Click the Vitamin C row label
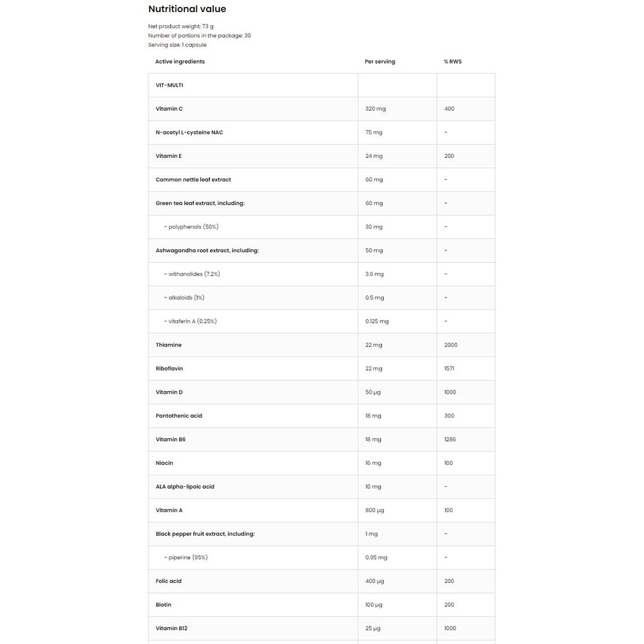This screenshot has width=644, height=644. click(169, 109)
